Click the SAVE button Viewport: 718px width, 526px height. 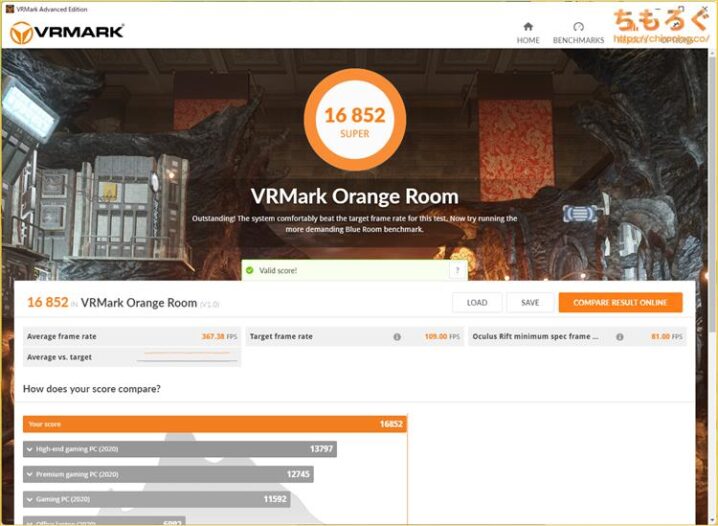pos(530,303)
